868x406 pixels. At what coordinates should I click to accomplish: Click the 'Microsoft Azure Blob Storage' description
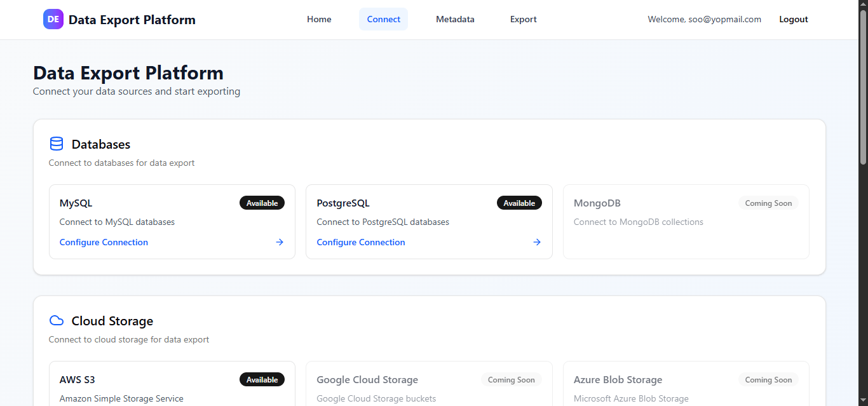pyautogui.click(x=631, y=398)
